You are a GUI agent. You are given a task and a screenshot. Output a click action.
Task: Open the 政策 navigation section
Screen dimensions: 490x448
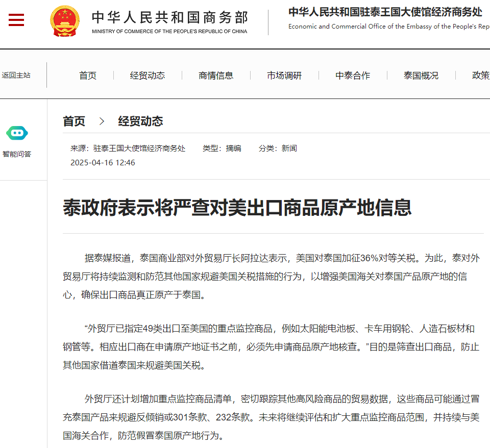point(480,75)
